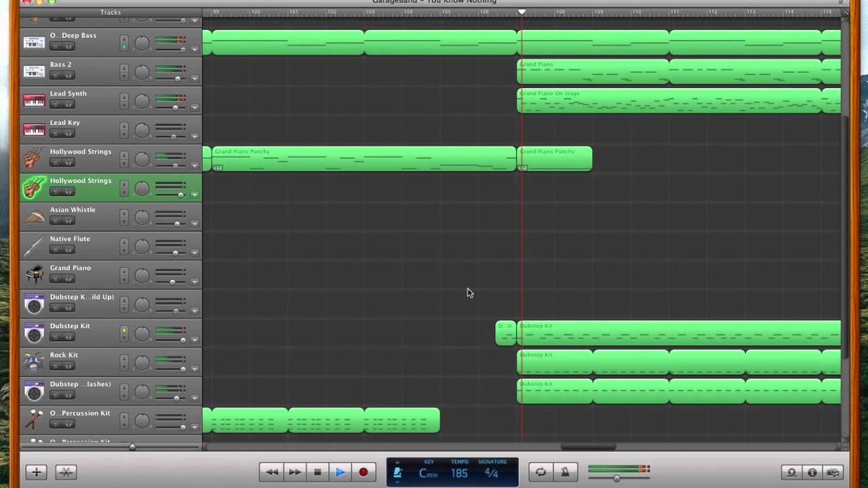Click the horizontal timeline scrollbar thumb
Screen dimensions: 868x488
pyautogui.click(x=589, y=447)
